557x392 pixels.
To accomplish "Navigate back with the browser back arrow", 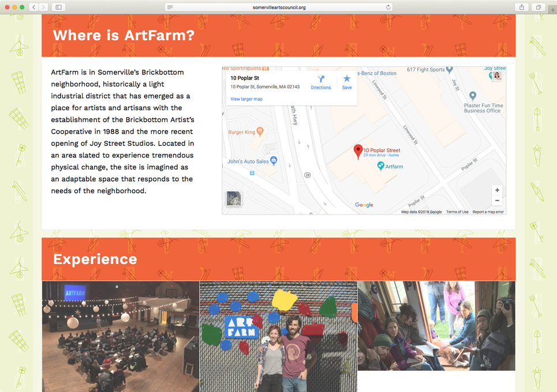I will (x=33, y=7).
